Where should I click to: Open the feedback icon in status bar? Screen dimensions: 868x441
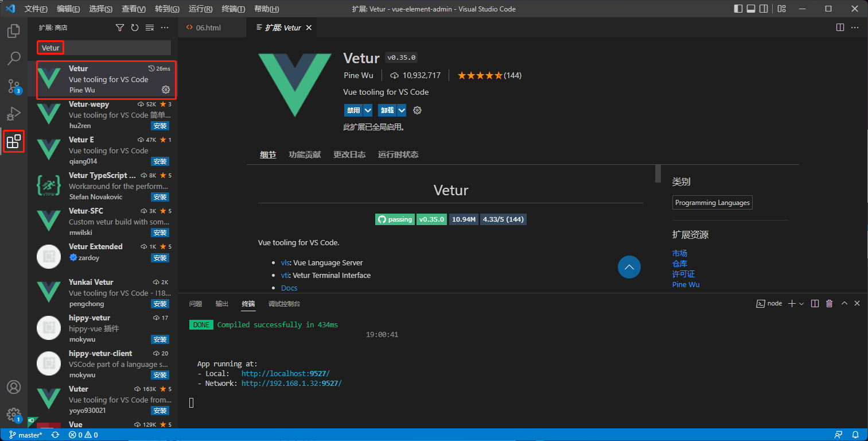point(839,435)
